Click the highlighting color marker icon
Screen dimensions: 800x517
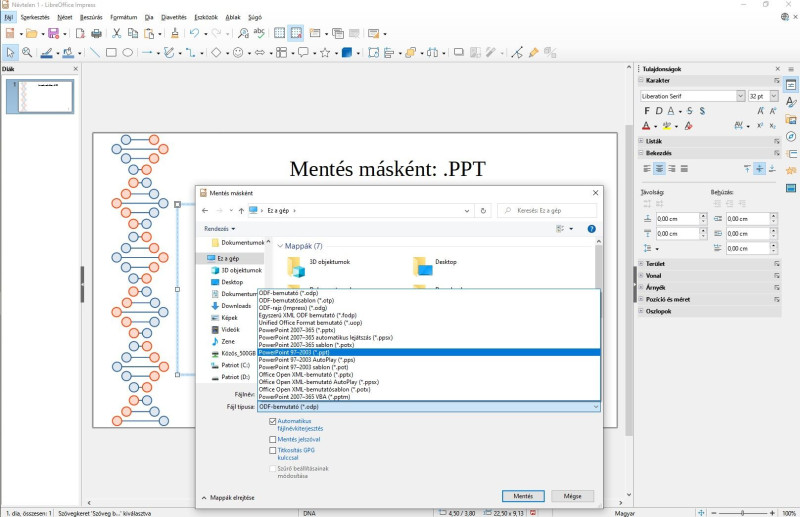667,126
